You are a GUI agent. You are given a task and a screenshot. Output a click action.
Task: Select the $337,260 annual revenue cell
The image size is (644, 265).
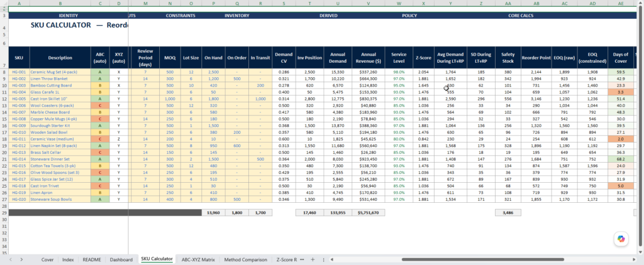(x=368, y=72)
